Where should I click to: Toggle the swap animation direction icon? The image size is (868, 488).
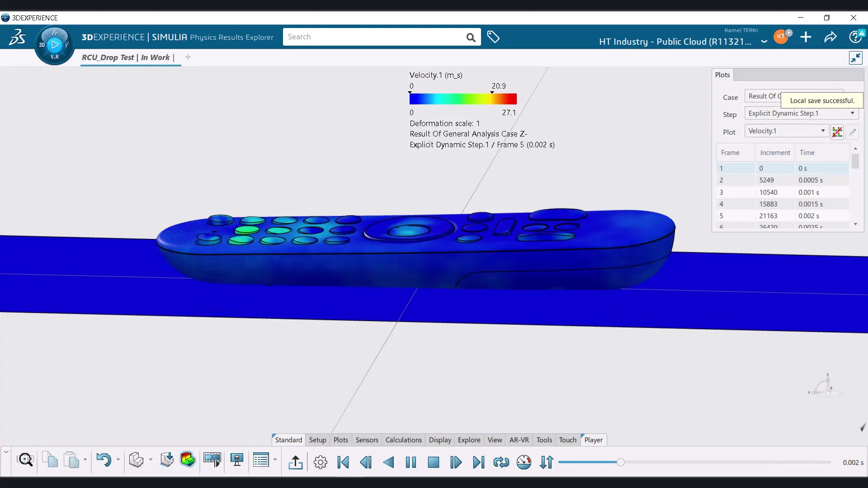[x=546, y=462]
